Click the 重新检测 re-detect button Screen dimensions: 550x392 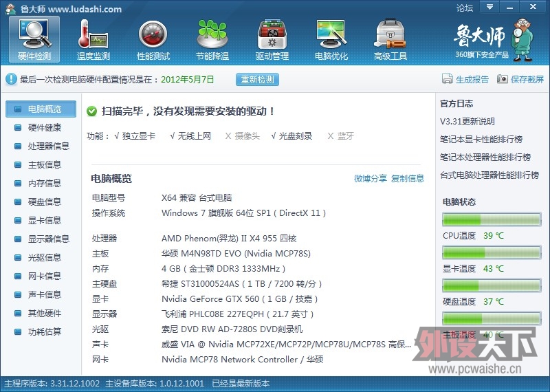(257, 80)
